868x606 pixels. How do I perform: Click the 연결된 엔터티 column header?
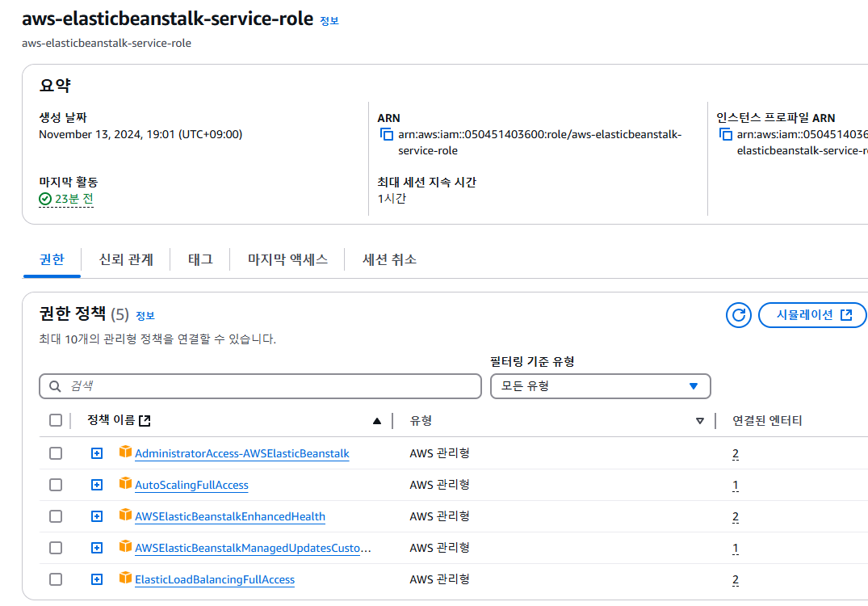click(x=767, y=421)
